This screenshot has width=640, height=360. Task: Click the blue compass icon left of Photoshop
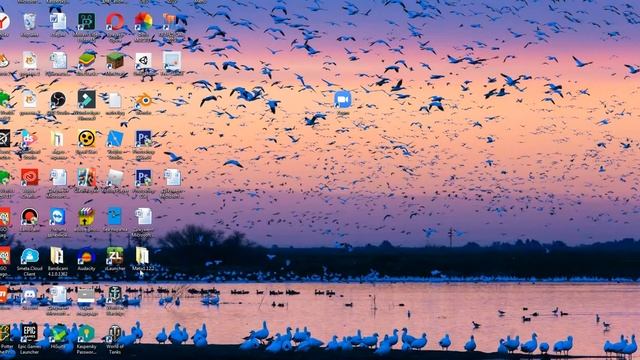(x=115, y=139)
